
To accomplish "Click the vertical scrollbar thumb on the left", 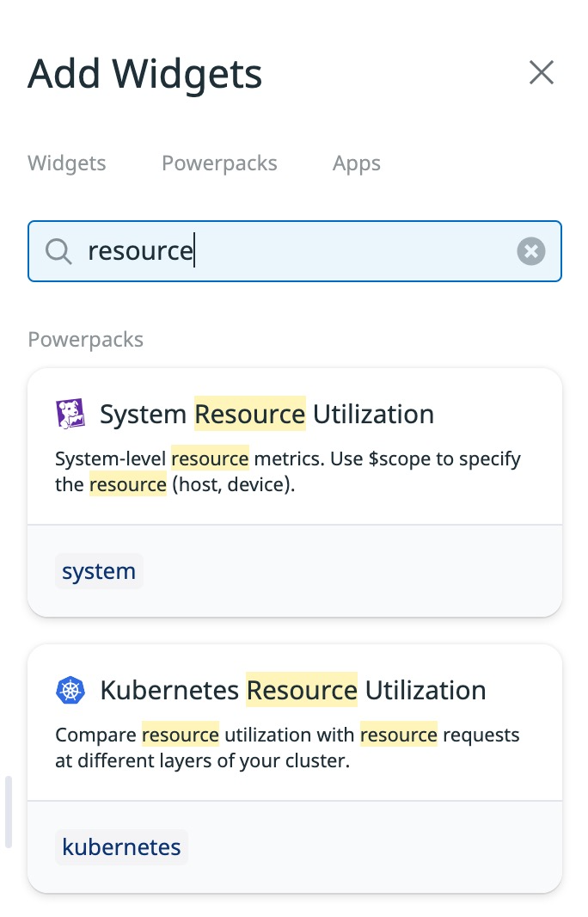I will [x=9, y=812].
